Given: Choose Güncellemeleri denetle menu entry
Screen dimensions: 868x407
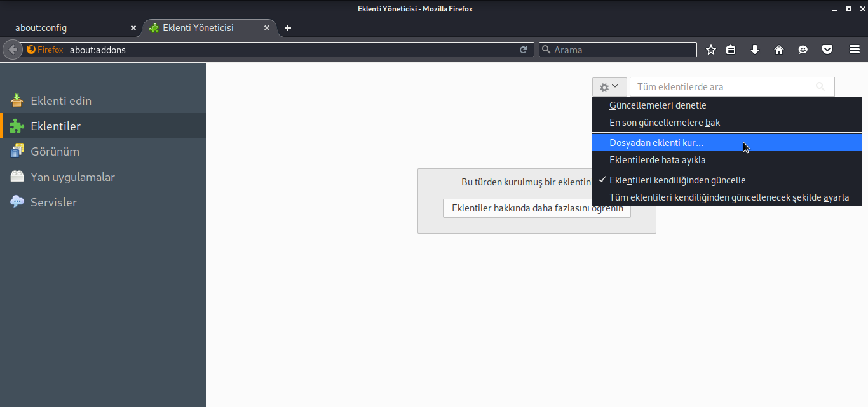Looking at the screenshot, I should pos(727,105).
